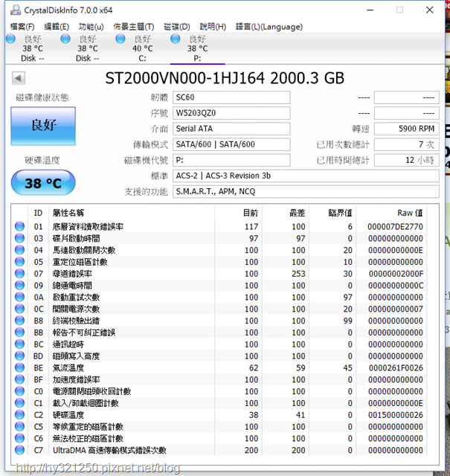This screenshot has height=476, width=450.
Task: Click the serial number field W5203QZ0
Action: (x=231, y=113)
